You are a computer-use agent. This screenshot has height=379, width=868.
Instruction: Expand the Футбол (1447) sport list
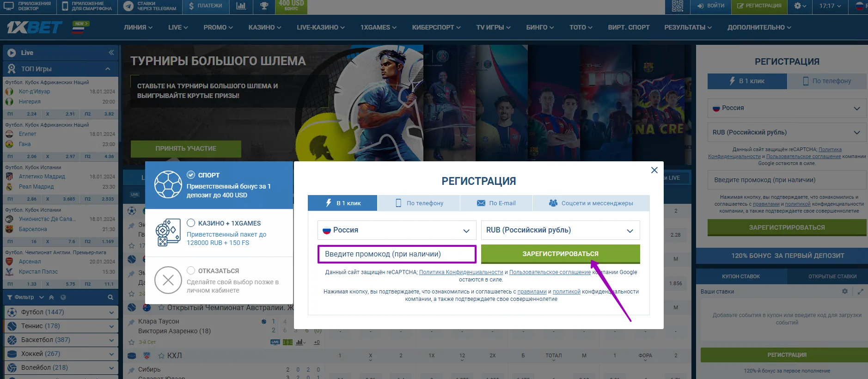(111, 312)
